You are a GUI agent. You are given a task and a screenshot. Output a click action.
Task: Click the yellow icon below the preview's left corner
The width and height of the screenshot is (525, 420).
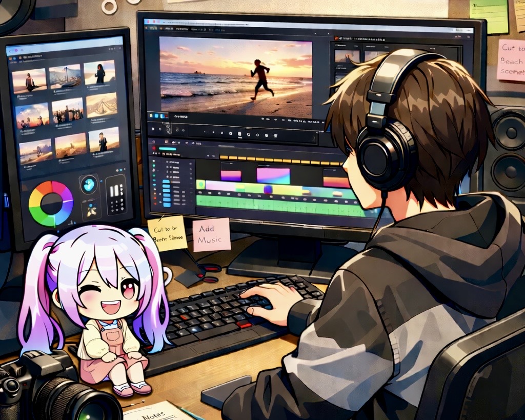tap(152, 116)
